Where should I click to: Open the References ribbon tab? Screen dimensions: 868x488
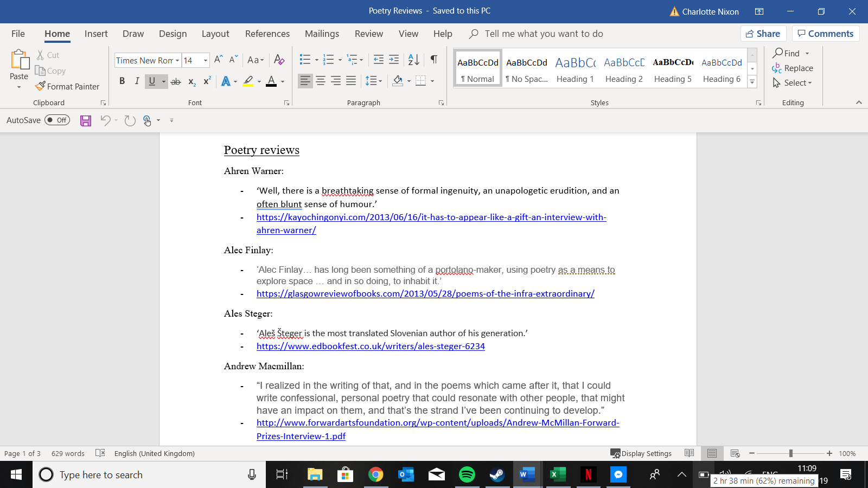point(267,34)
